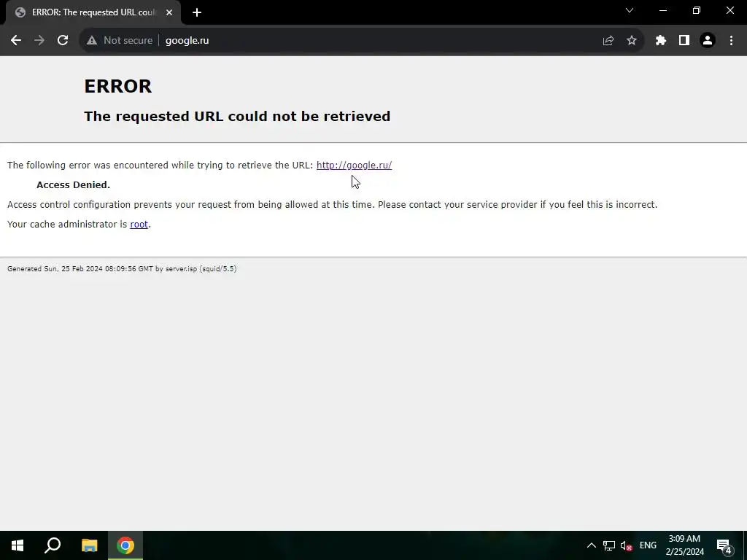Bookmark this tab with the star icon

tap(632, 41)
